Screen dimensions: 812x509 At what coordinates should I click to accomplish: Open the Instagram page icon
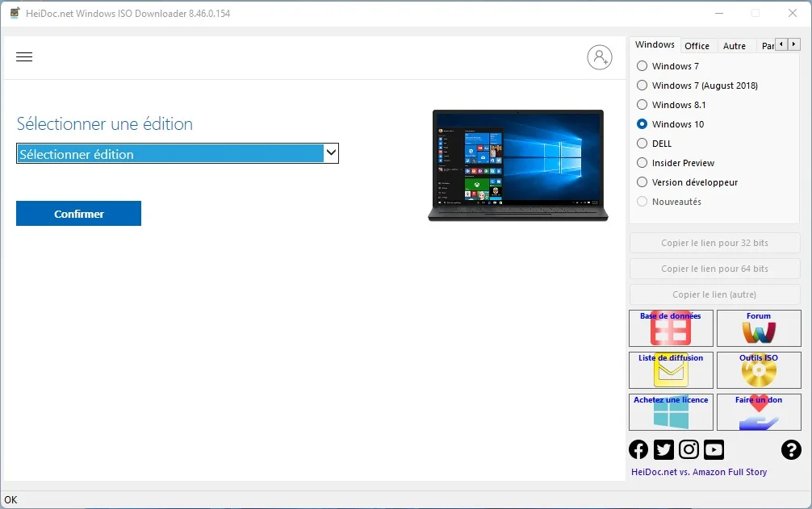(689, 449)
